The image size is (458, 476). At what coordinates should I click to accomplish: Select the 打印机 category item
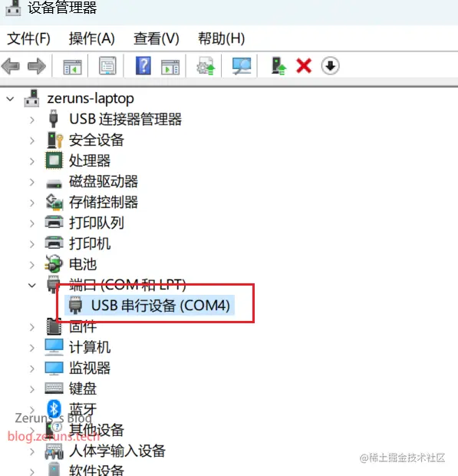[90, 244]
